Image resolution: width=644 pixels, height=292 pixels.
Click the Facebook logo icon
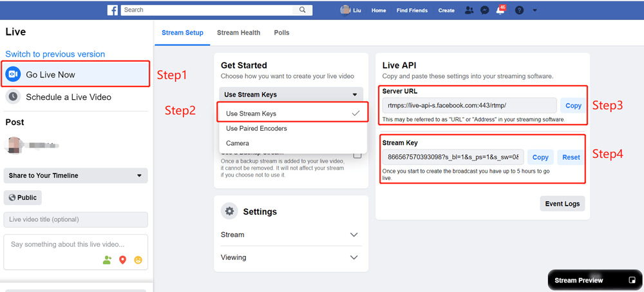pos(113,10)
